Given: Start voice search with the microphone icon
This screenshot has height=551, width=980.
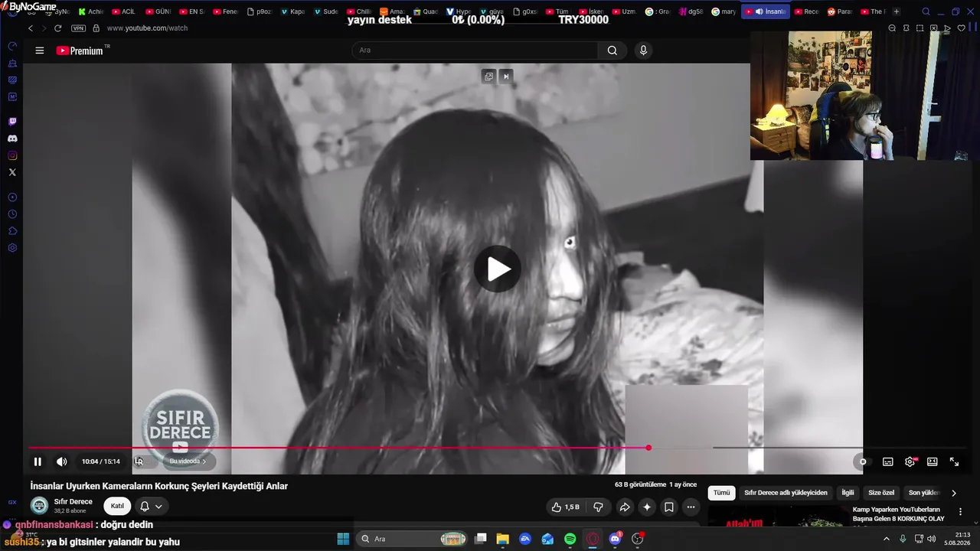Looking at the screenshot, I should (x=643, y=51).
